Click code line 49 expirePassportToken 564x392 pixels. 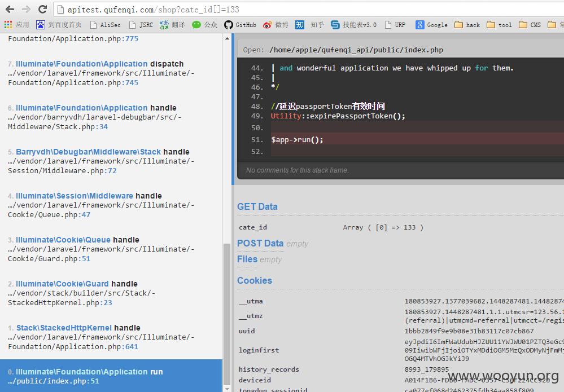pos(338,116)
